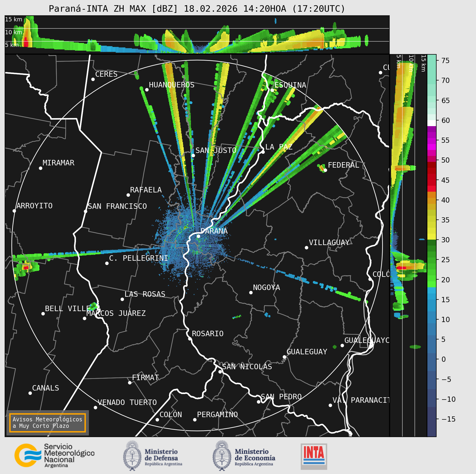
Task: Click the CERES city label
Action: coord(106,74)
